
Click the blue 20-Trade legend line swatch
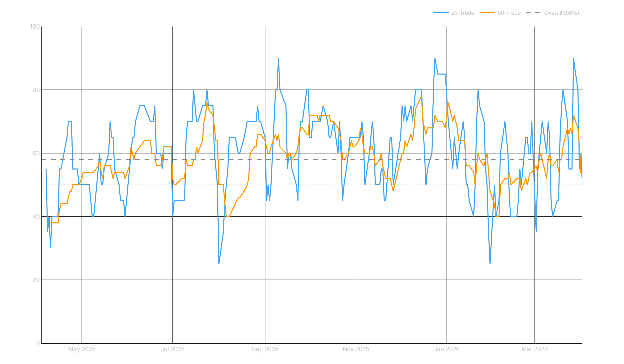tap(441, 13)
